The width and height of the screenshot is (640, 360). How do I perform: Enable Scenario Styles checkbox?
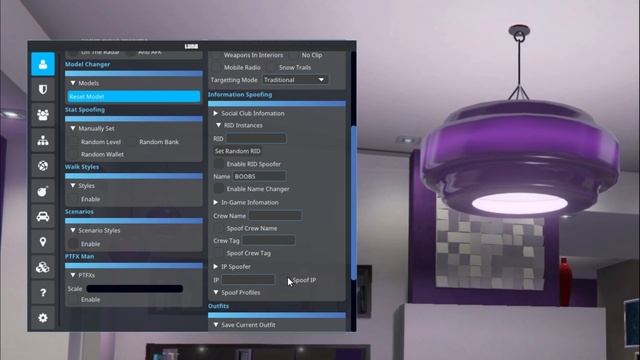point(74,244)
